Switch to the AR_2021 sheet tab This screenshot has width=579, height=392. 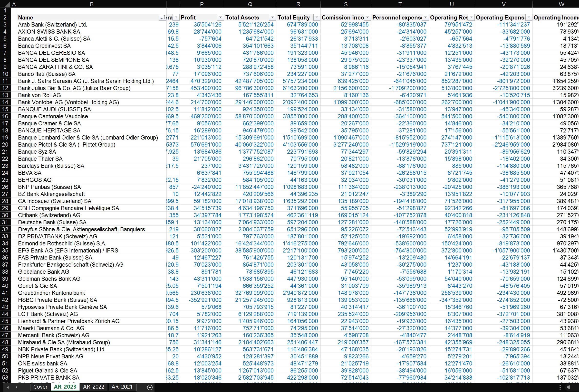tap(122, 387)
